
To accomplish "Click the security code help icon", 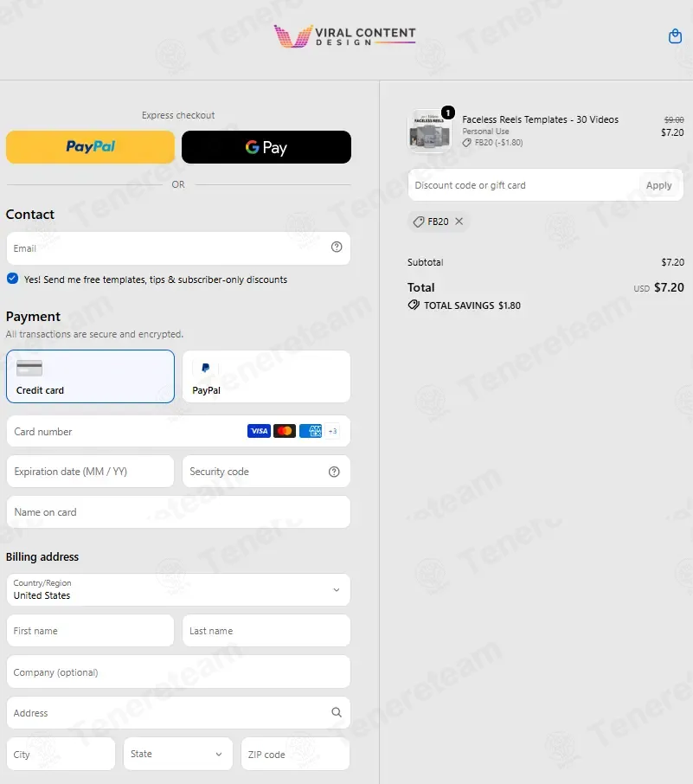I will pyautogui.click(x=334, y=472).
